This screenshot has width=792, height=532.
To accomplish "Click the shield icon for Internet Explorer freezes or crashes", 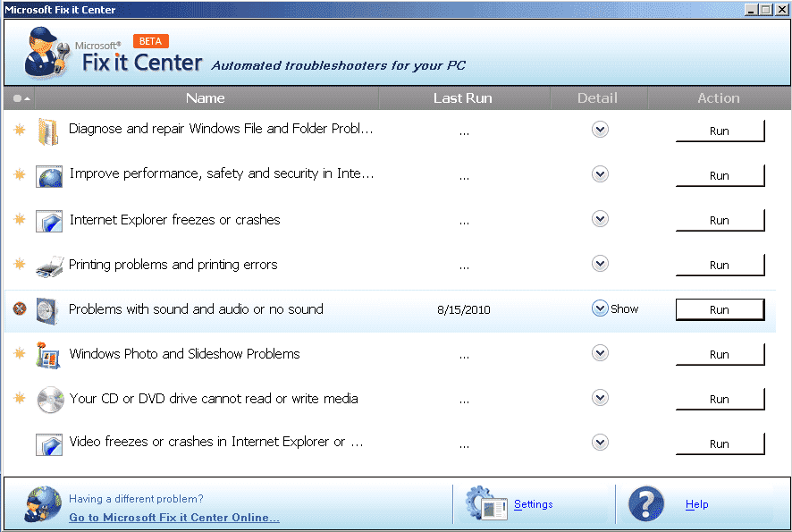I will 49,221.
